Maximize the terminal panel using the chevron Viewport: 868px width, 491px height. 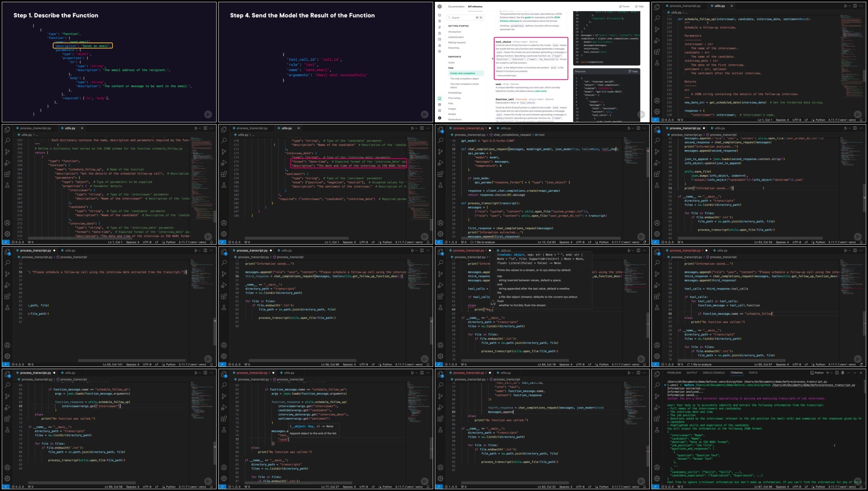pyautogui.click(x=855, y=373)
